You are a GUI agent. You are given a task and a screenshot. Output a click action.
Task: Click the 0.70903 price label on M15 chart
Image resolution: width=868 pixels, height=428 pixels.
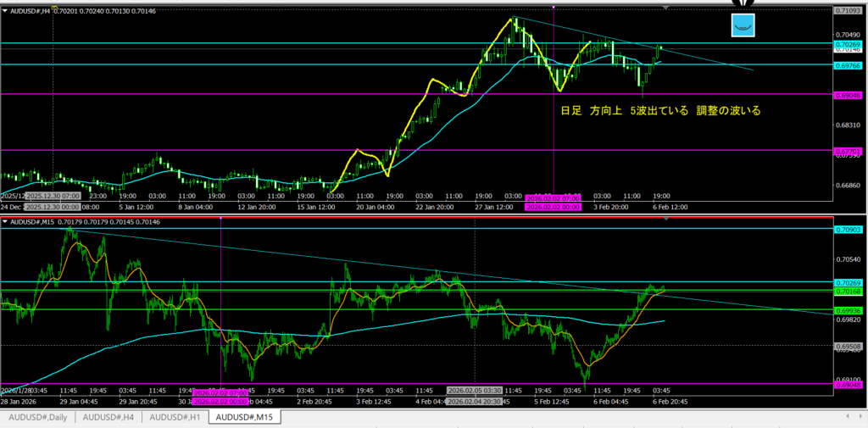pyautogui.click(x=849, y=229)
